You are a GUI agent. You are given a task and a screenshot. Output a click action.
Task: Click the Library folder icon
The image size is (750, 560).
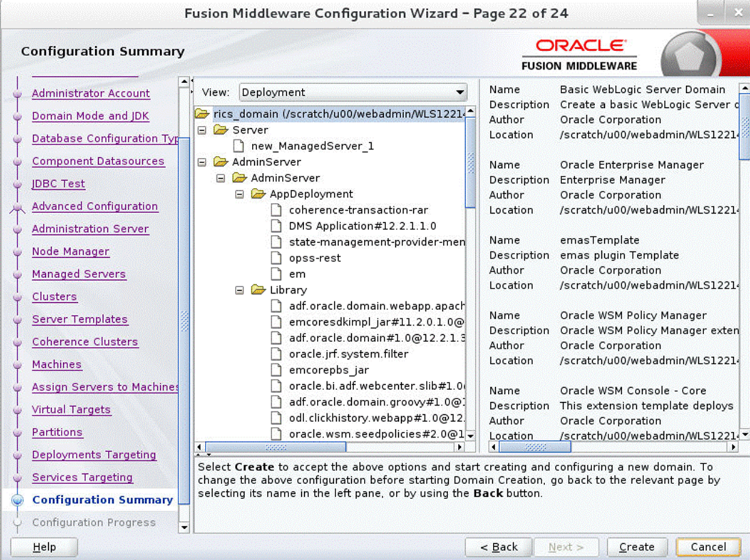[x=257, y=290]
